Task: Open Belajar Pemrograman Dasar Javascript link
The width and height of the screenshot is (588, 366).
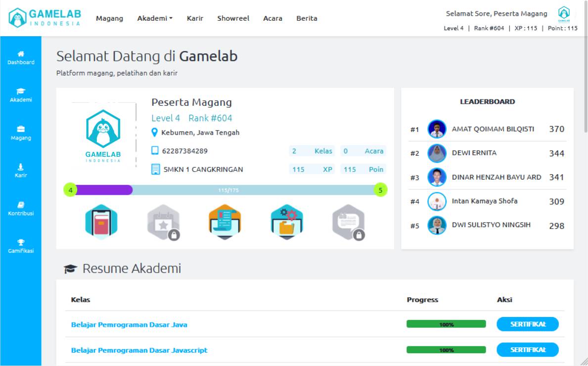Action: [x=139, y=350]
